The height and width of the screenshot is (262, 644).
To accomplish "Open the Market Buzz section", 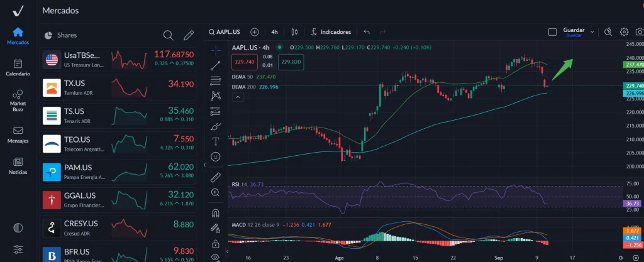I will 18,101.
